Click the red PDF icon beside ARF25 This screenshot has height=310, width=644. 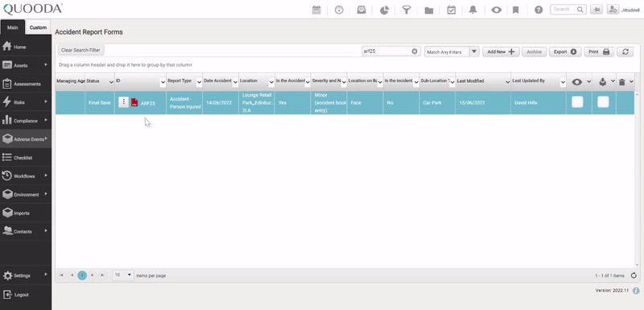pos(134,102)
